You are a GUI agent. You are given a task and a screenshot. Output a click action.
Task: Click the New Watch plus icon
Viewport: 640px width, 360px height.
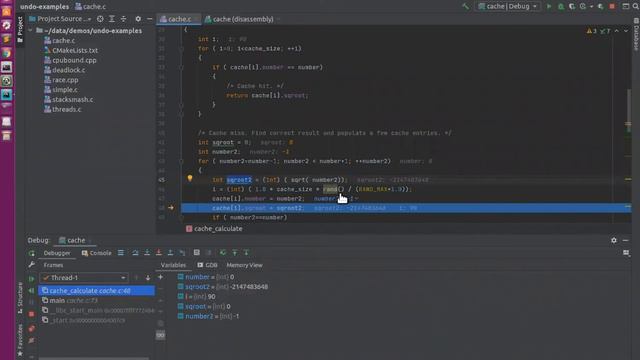160,277
